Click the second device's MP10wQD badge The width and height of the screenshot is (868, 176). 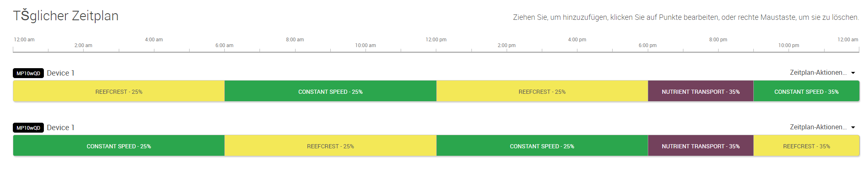pyautogui.click(x=28, y=128)
